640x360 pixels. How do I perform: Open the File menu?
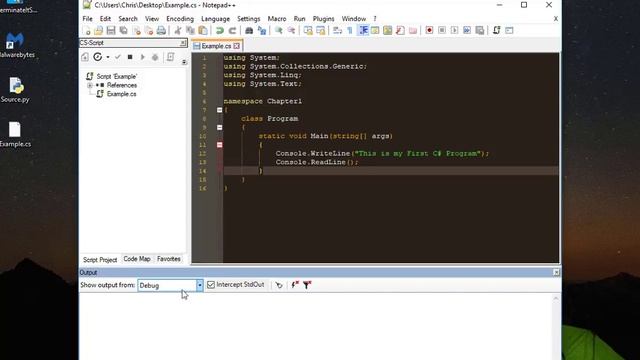coord(87,19)
